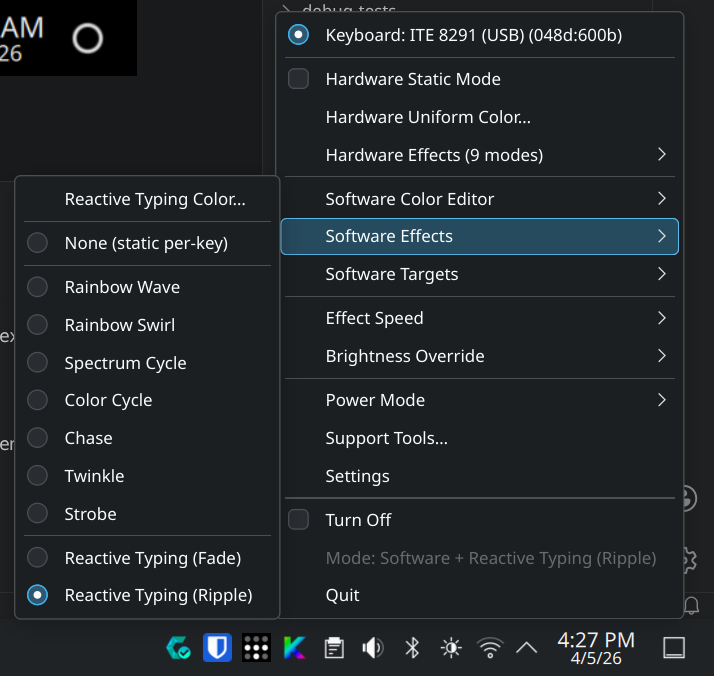Expand the Software Effects submenu
This screenshot has width=714, height=676.
point(479,236)
